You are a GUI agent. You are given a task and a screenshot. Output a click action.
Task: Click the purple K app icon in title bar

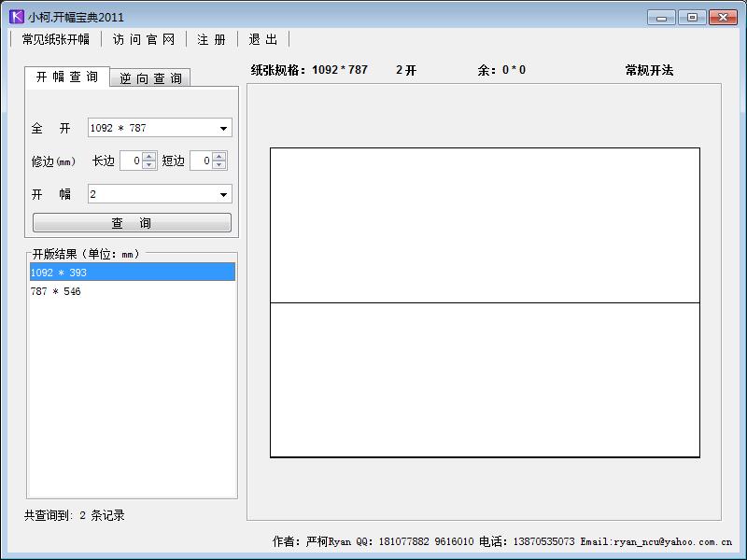point(17,17)
